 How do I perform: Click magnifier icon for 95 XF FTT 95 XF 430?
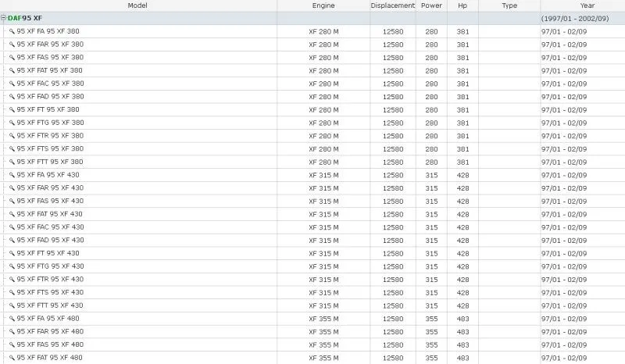coord(12,305)
